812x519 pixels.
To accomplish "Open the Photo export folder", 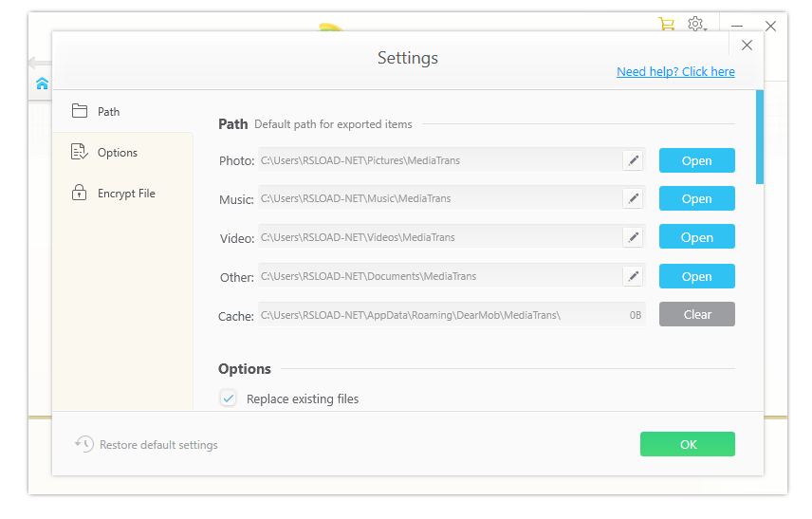I will [696, 160].
